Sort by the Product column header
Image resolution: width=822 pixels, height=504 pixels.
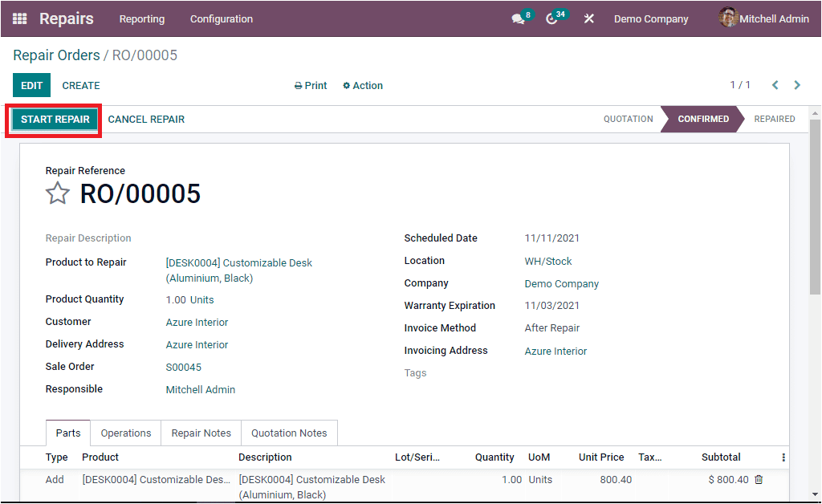click(x=100, y=457)
